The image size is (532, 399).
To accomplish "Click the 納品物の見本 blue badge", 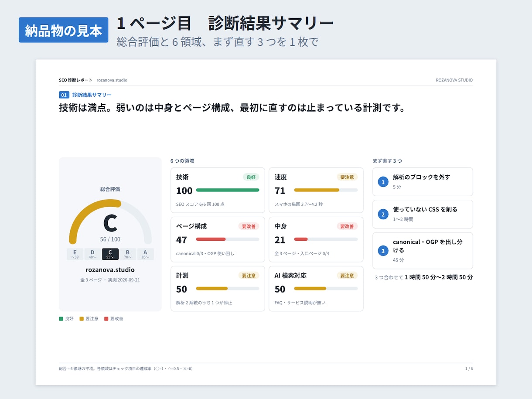I will coord(63,30).
